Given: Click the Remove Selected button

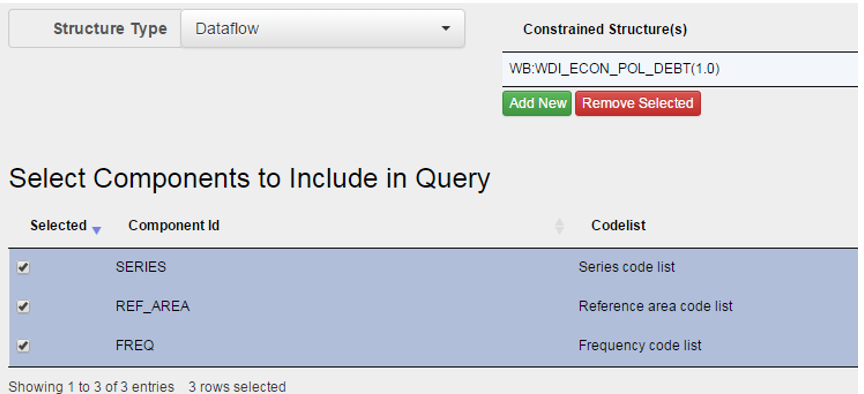Looking at the screenshot, I should [638, 104].
